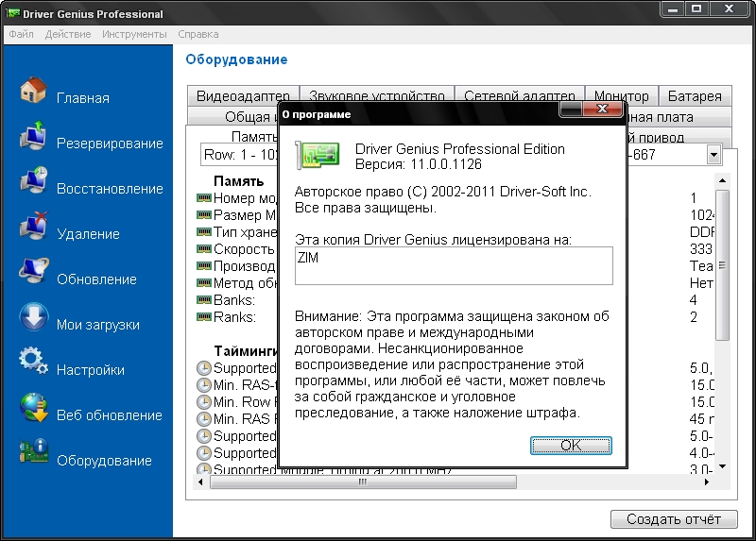The height and width of the screenshot is (541, 756).
Task: Click the horizontal scrollbar thumb
Action: tap(363, 482)
